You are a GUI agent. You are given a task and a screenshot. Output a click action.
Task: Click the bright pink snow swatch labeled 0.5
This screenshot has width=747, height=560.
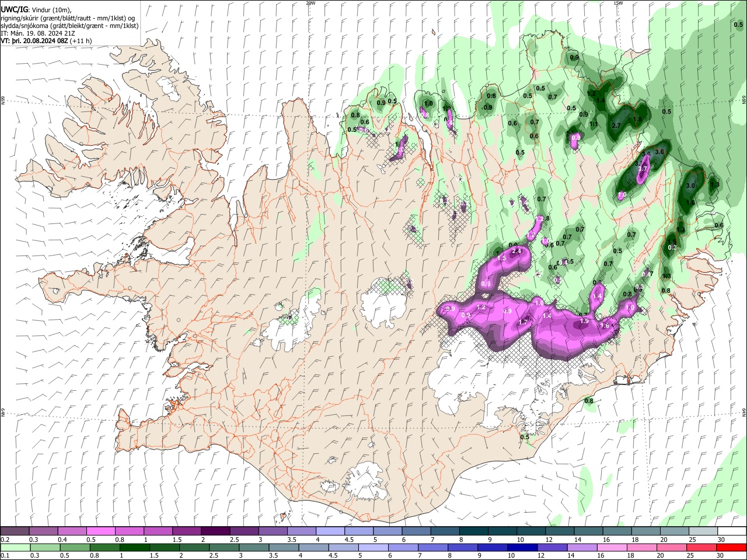coord(100,531)
